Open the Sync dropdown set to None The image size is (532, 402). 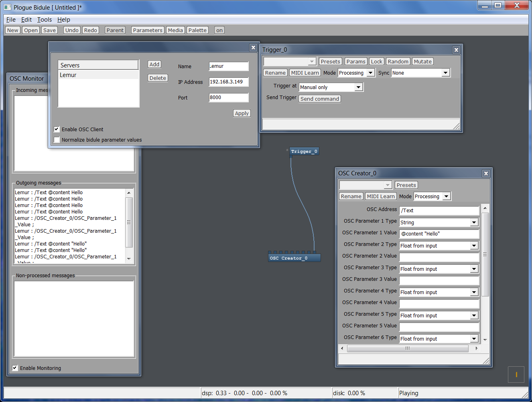click(420, 73)
